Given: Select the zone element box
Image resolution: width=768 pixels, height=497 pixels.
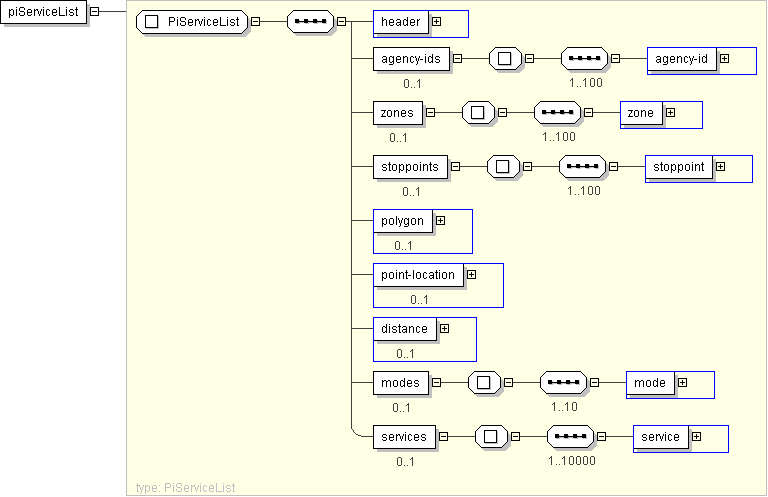Looking at the screenshot, I should 641,113.
